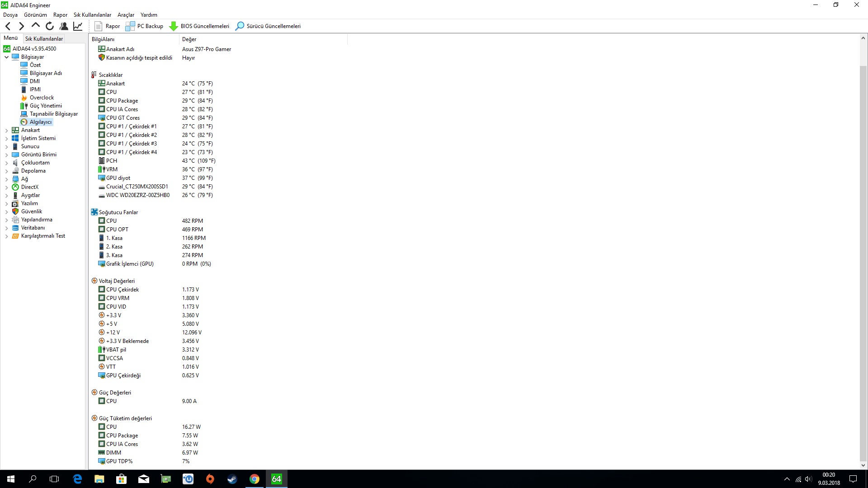Screen dimensions: 868x488
Task: Expand the İşletim Sistemi tree node
Action: click(7, 138)
